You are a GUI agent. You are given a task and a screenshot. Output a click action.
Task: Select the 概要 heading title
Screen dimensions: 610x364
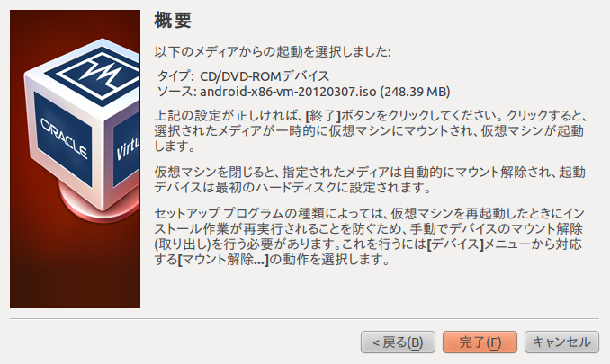(x=173, y=20)
